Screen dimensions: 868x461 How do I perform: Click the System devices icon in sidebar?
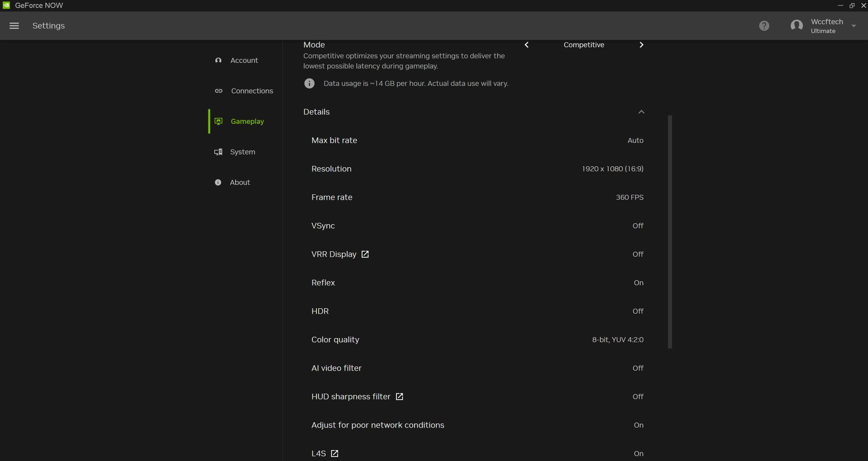218,152
